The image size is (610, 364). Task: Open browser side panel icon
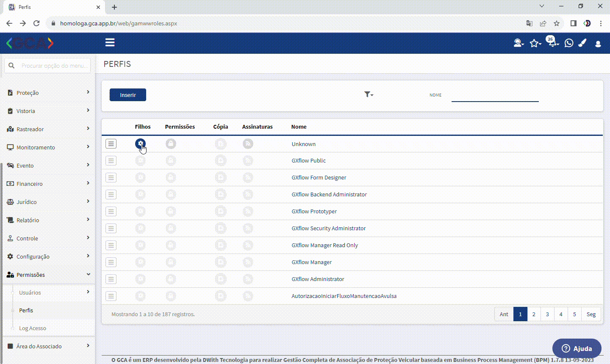tap(573, 24)
